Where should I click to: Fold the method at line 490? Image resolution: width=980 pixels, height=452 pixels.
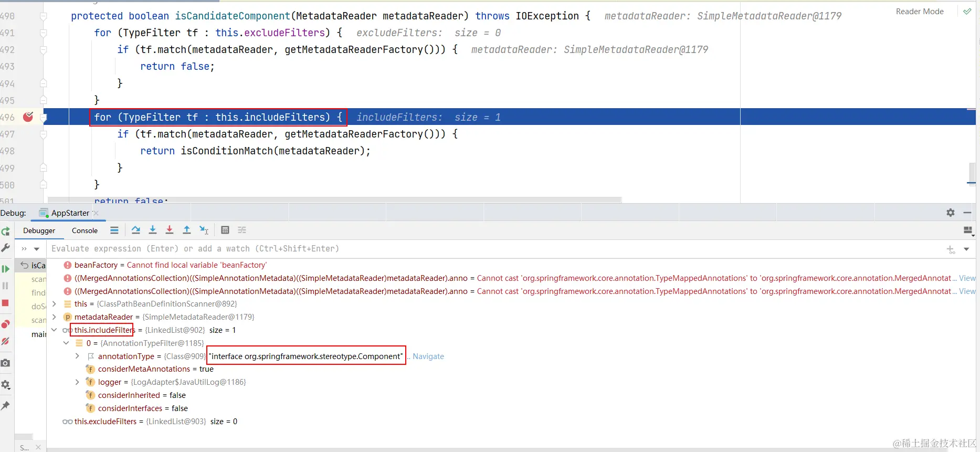(x=44, y=16)
